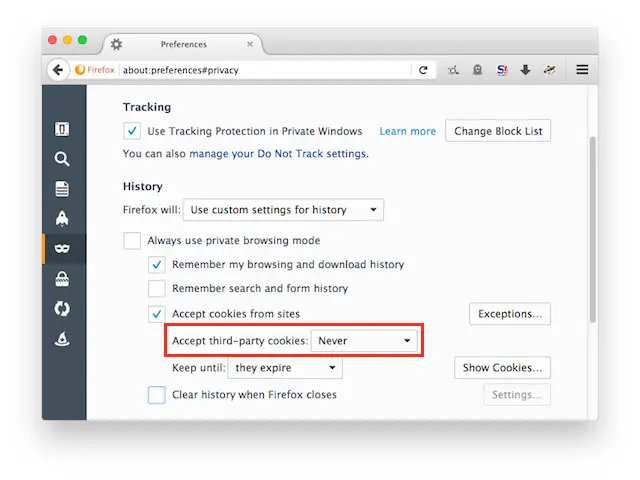Open Search preferences magnifier icon
This screenshot has height=480, width=640.
[62, 159]
